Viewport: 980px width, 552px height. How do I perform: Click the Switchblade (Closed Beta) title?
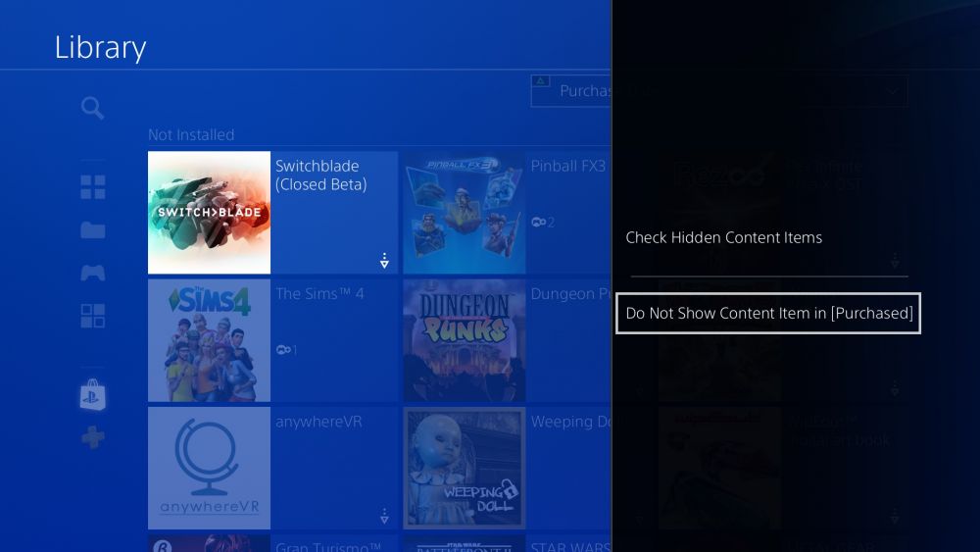tap(321, 176)
